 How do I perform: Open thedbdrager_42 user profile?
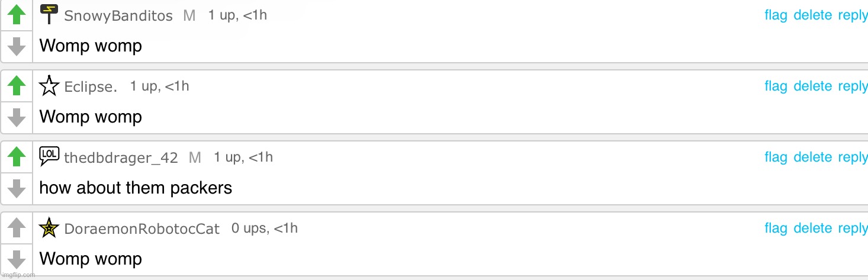pyautogui.click(x=121, y=158)
